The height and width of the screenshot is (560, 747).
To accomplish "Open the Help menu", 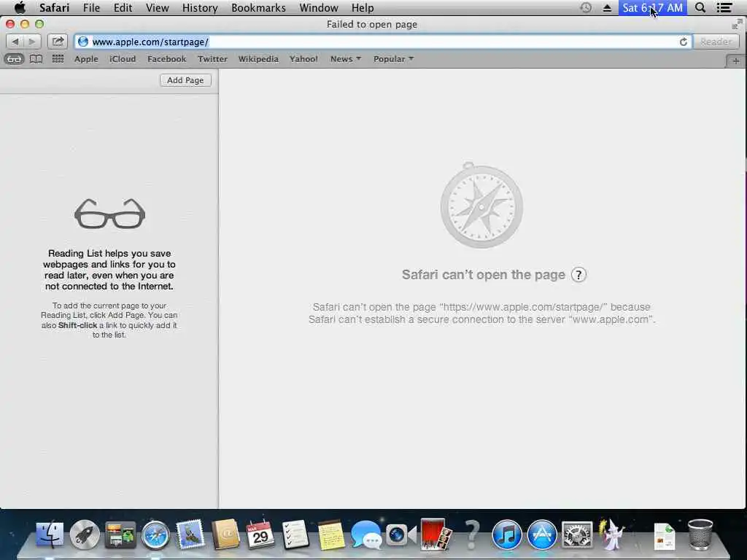I will click(x=363, y=7).
